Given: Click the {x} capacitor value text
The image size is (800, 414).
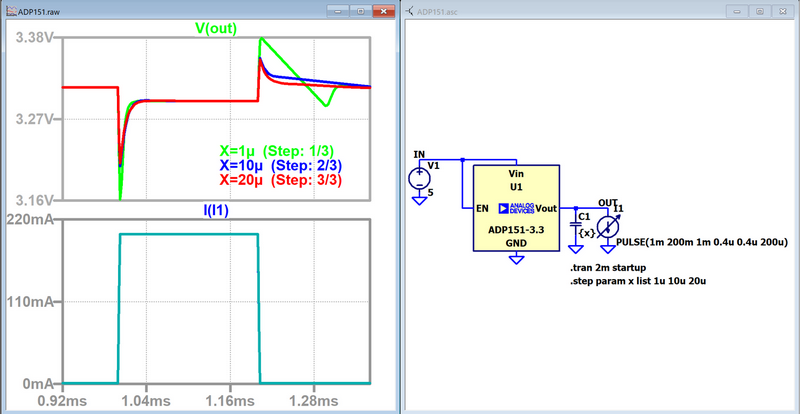Looking at the screenshot, I should click(586, 232).
